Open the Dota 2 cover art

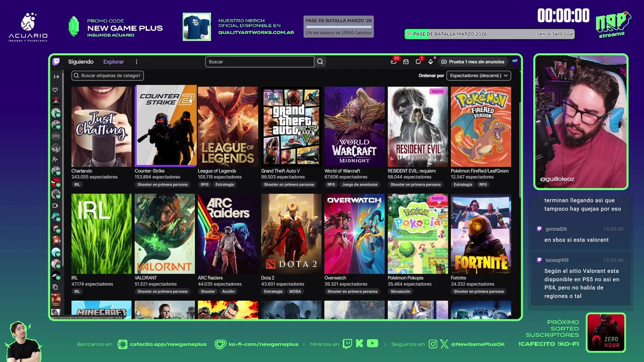click(291, 234)
